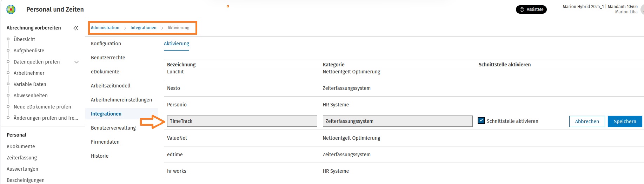Viewport: 644px width, 184px height.
Task: Open Änderungen prüfen und freigeben in the sidebar
Action: pyautogui.click(x=46, y=118)
